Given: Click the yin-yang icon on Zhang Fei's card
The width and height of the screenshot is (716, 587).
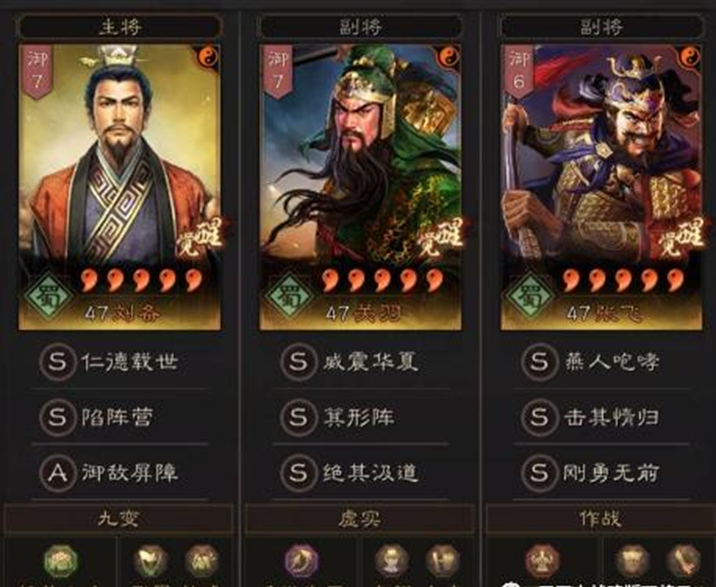Looking at the screenshot, I should 690,57.
